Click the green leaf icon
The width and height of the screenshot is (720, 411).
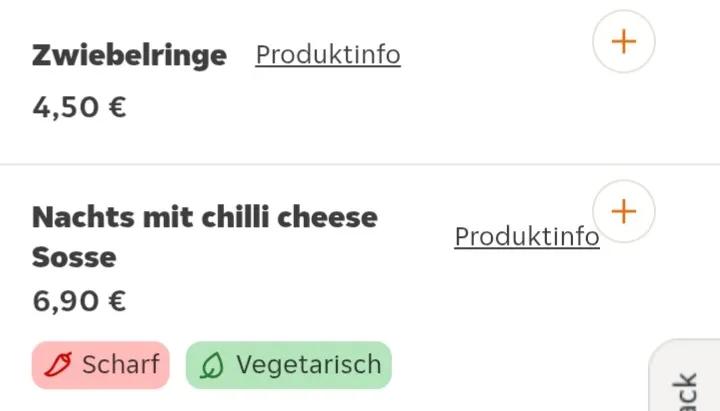tap(212, 366)
